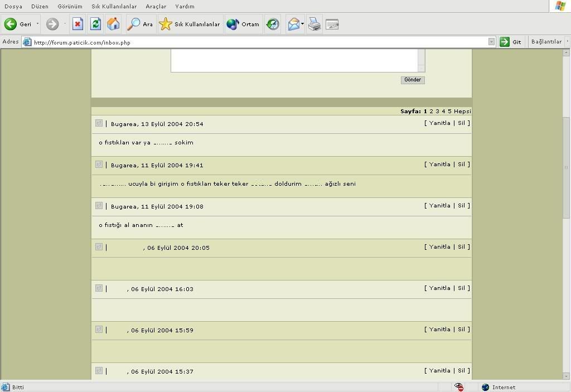Print the page with printer icon
Screen dimensions: 571x392
point(314,24)
